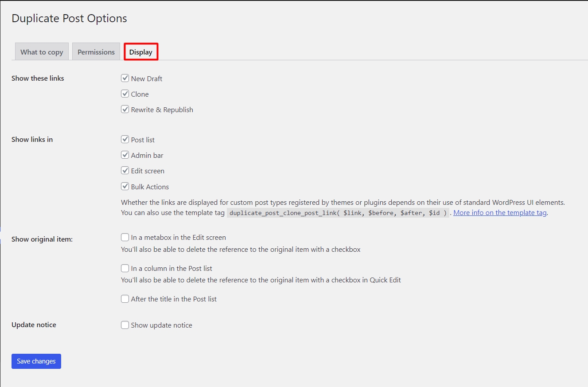Select the Display tab
Image resolution: width=588 pixels, height=387 pixels.
tap(141, 52)
